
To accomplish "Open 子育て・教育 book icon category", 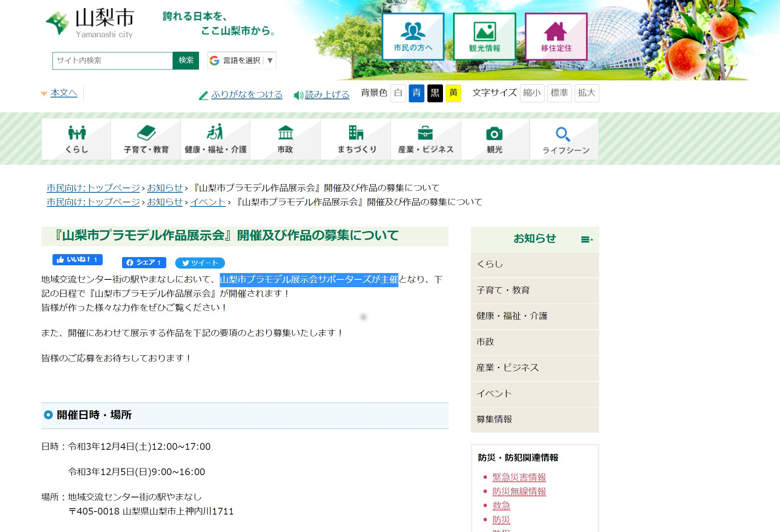I will (146, 139).
